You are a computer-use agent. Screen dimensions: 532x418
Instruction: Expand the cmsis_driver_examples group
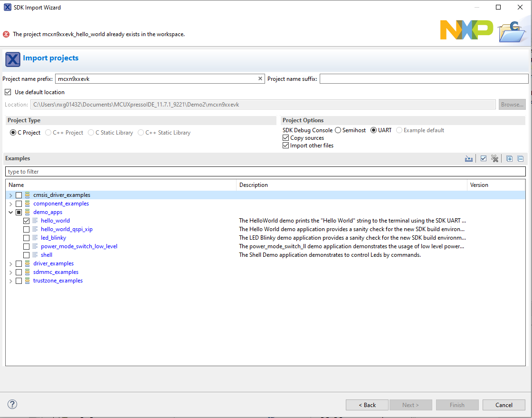click(10, 195)
